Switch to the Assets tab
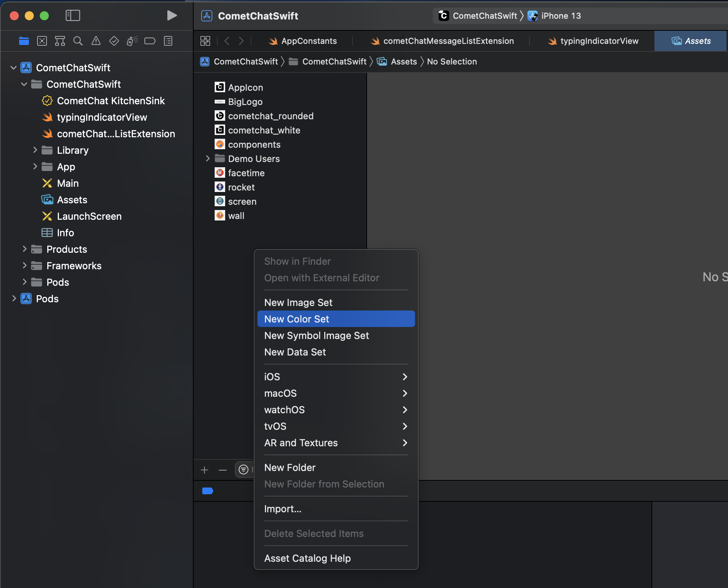 (x=691, y=41)
